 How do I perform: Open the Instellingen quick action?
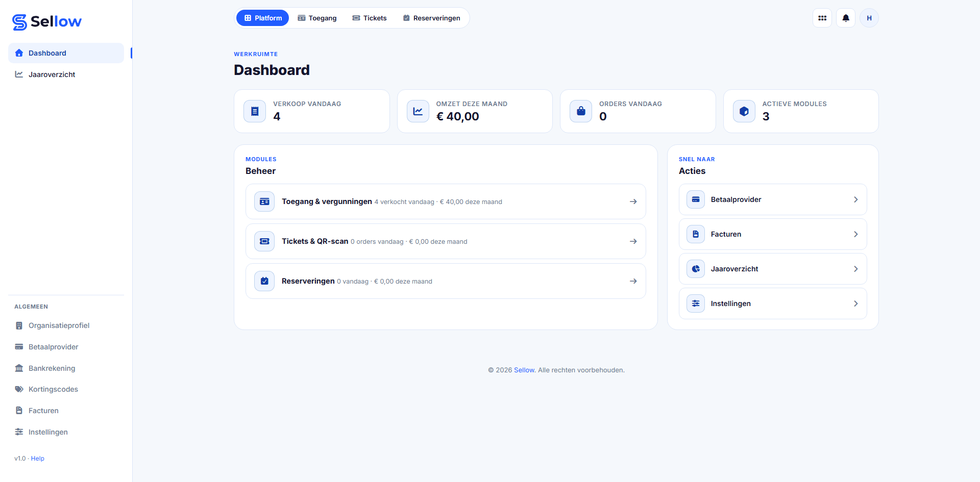pos(773,303)
